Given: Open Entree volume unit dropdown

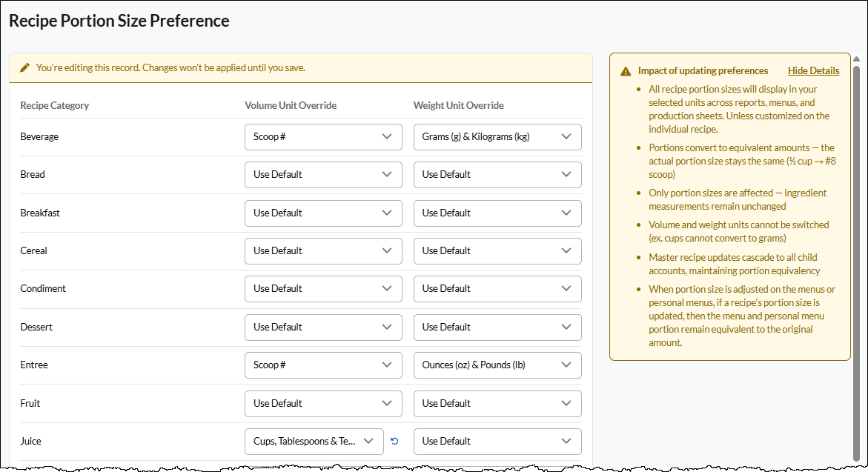Looking at the screenshot, I should [x=323, y=365].
